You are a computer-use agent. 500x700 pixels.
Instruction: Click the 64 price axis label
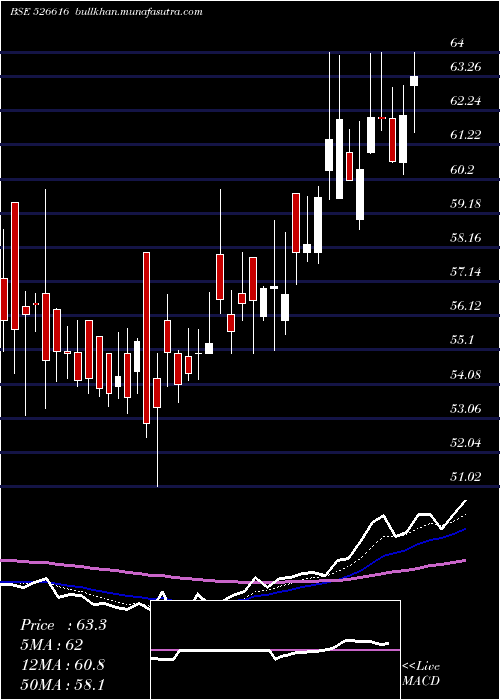457,43
